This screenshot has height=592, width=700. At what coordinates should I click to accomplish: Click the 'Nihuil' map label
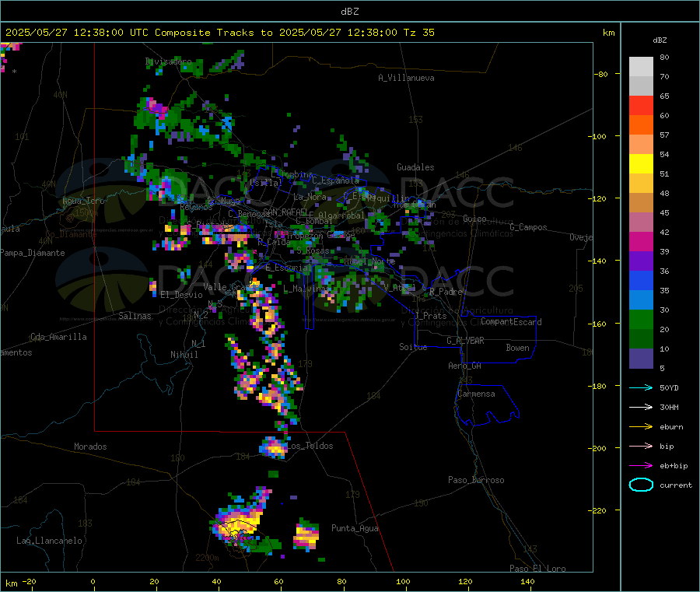(x=184, y=355)
